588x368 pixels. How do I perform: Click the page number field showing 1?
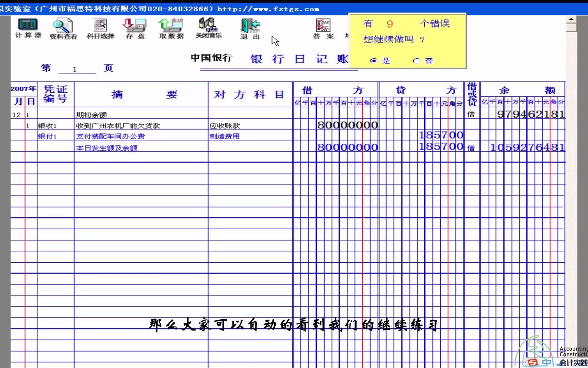[77, 69]
